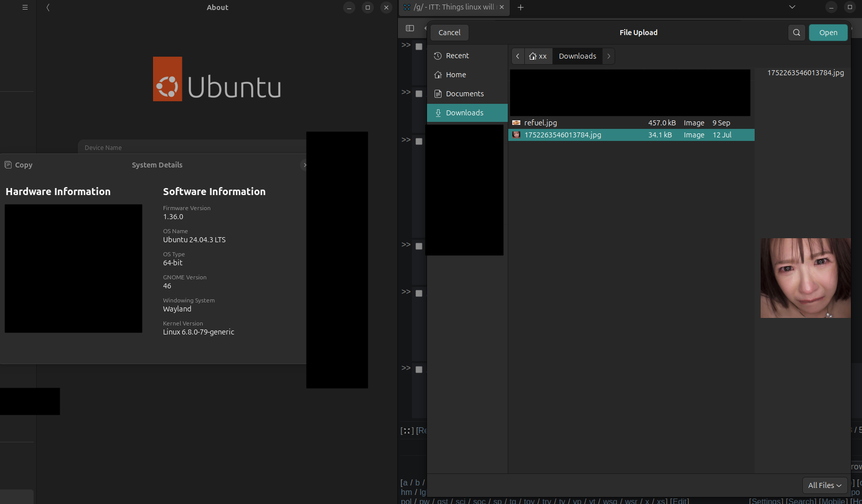The image size is (862, 504).
Task: Go to Recent in file dialog sidebar
Action: [x=467, y=56]
